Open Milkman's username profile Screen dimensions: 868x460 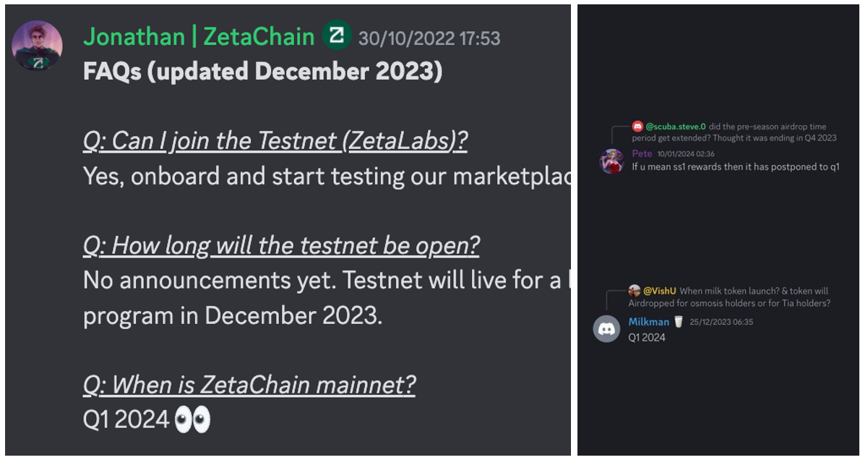tap(648, 322)
